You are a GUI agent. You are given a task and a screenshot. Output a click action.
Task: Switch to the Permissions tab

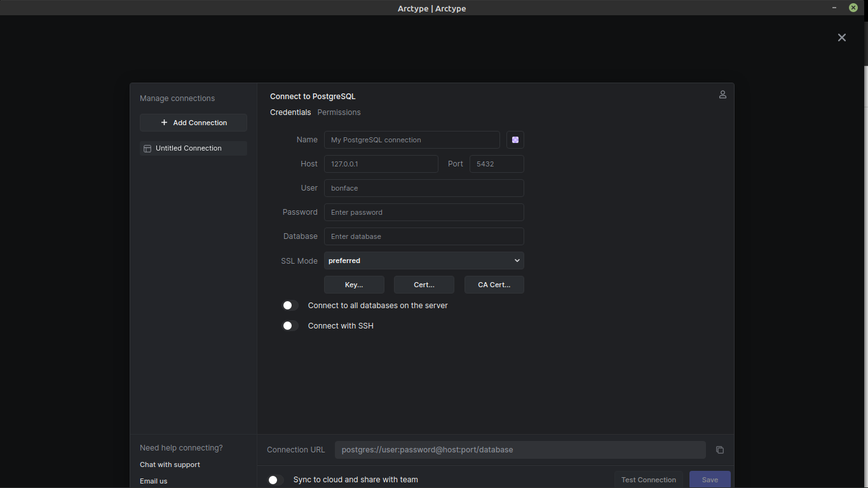339,112
